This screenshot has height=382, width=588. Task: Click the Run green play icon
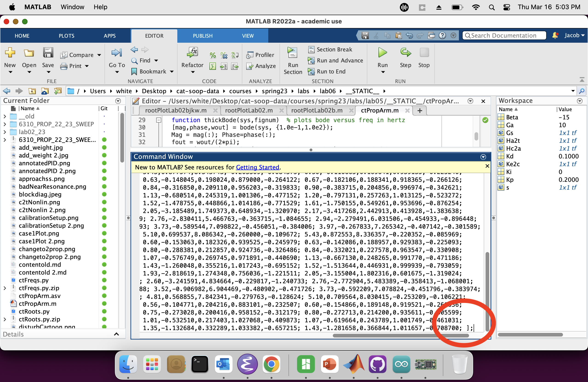click(x=382, y=53)
